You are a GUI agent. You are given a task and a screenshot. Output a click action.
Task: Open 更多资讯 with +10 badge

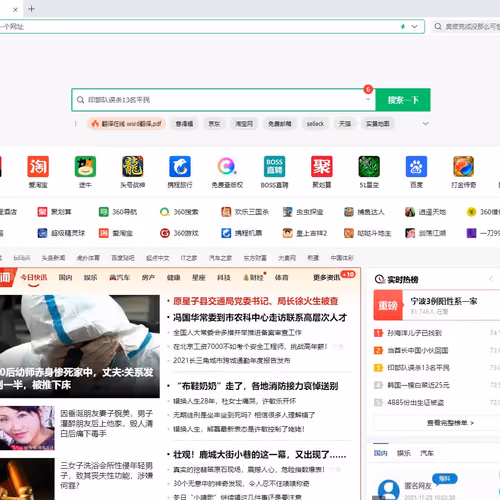pos(327,277)
